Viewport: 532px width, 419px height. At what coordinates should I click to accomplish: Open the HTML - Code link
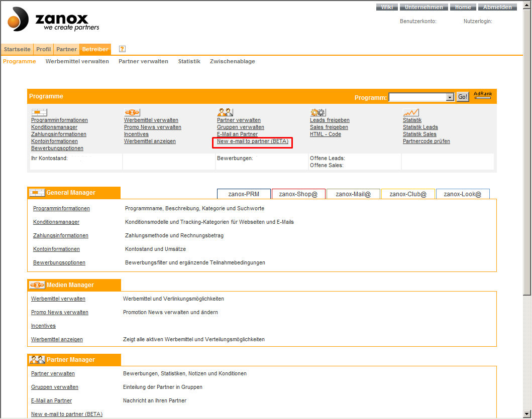[326, 134]
